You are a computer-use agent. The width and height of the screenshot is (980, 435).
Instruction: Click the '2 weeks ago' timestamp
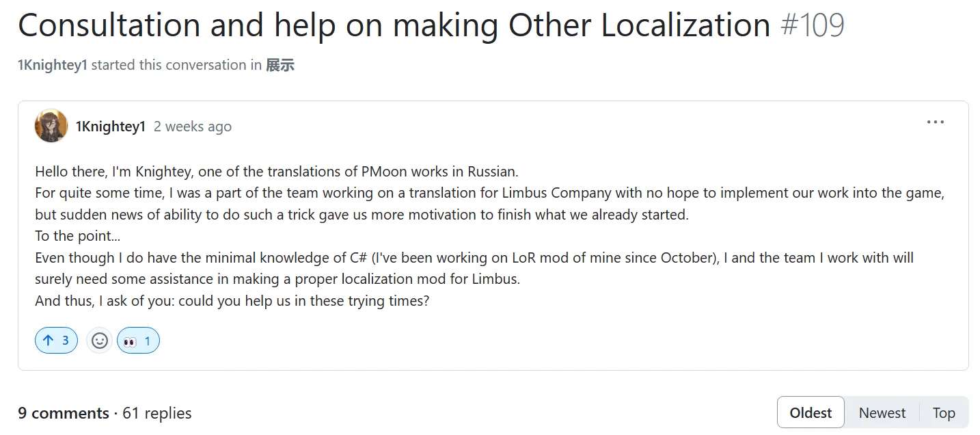point(193,127)
